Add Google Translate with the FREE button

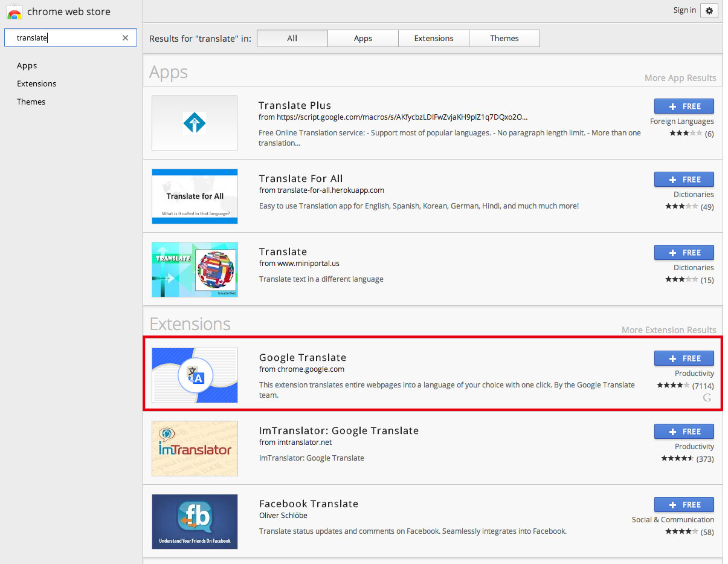point(684,358)
